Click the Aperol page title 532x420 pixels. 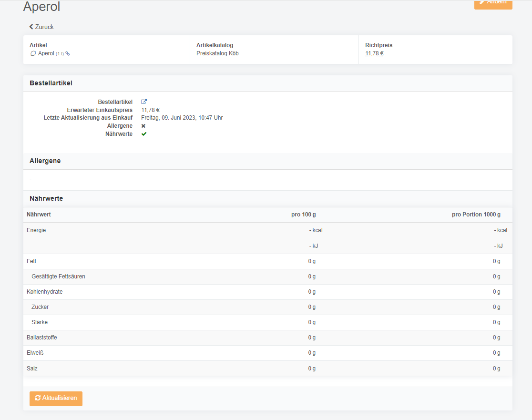coord(41,7)
